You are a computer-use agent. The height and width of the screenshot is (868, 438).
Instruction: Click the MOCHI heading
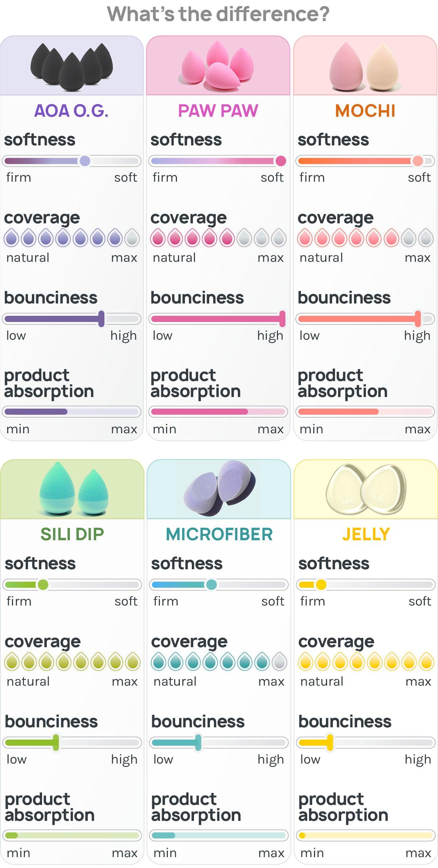pos(365,111)
